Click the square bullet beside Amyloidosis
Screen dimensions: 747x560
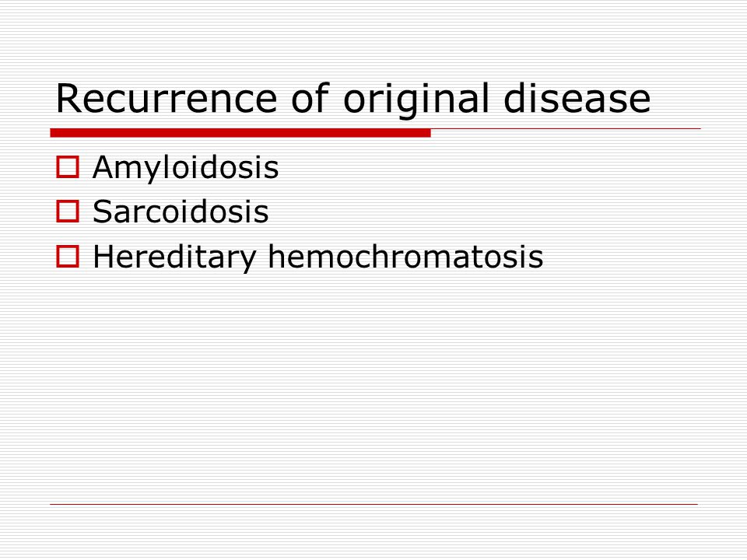pos(68,167)
